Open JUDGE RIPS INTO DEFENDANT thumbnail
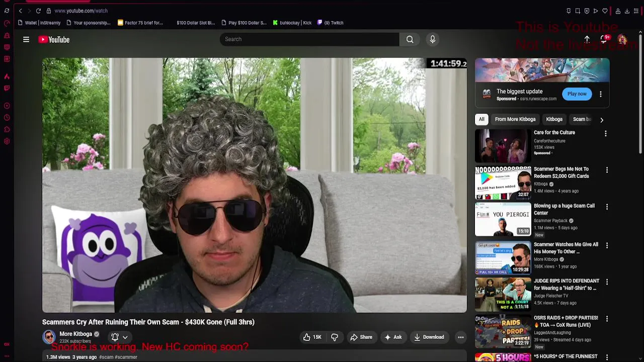This screenshot has height=362, width=644. (x=503, y=294)
